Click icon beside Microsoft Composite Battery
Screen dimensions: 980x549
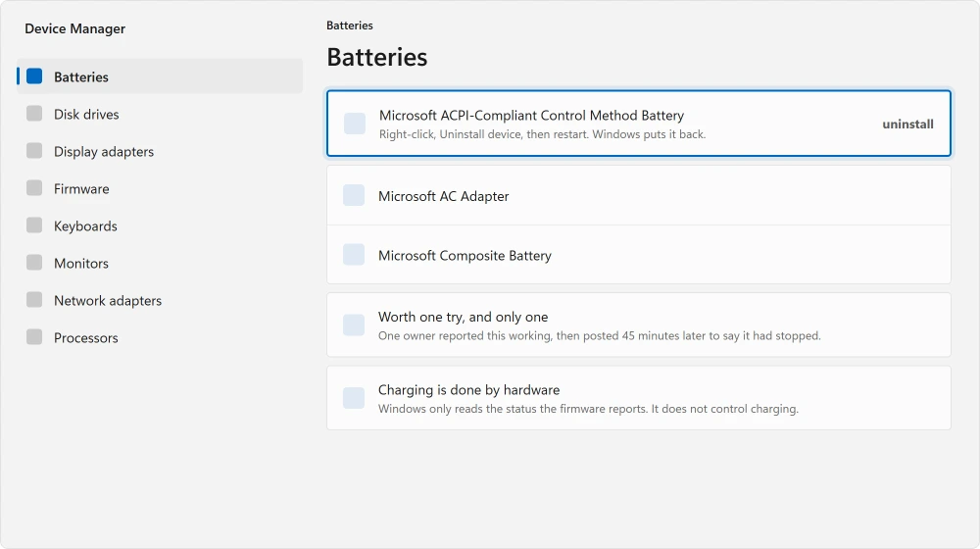pyautogui.click(x=354, y=255)
